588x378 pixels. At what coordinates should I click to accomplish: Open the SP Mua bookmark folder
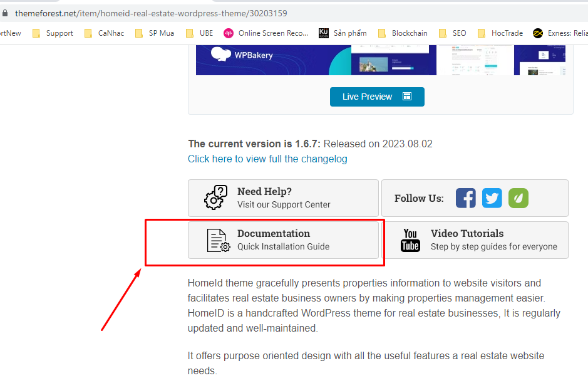(x=155, y=33)
